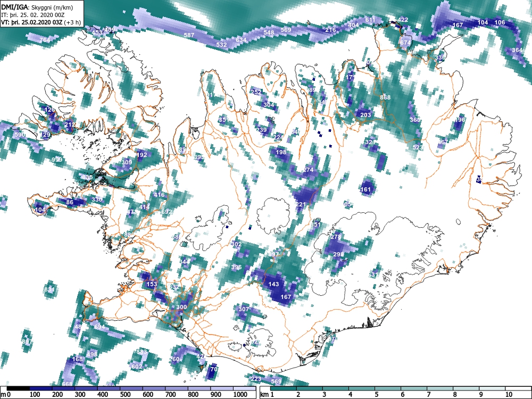Select the map value 252
Screen dimensions: 532x399
[256, 92]
